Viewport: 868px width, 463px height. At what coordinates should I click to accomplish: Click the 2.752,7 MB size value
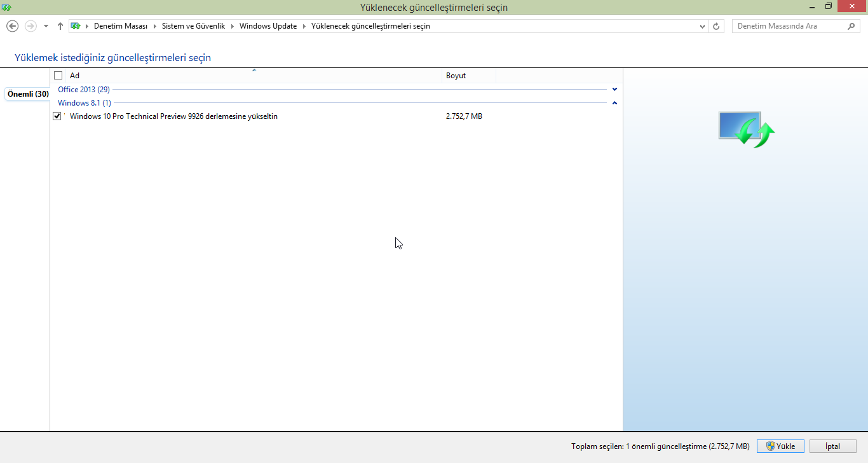464,116
